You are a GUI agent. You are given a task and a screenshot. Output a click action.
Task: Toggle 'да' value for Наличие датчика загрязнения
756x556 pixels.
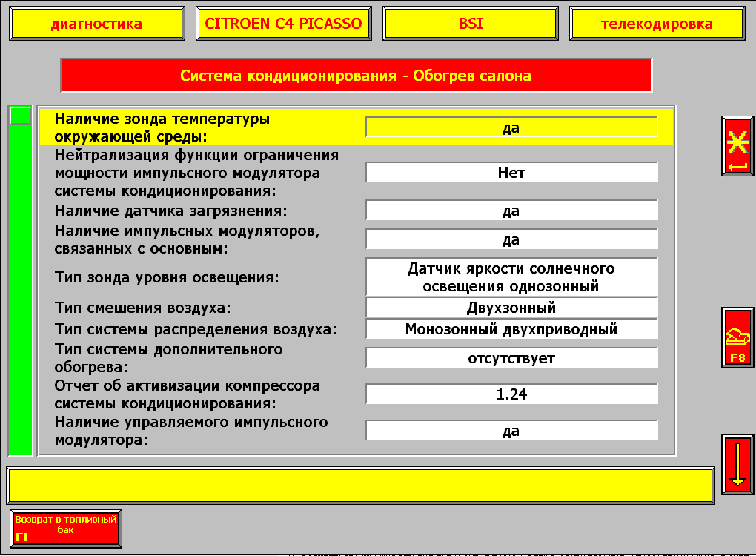click(x=511, y=211)
